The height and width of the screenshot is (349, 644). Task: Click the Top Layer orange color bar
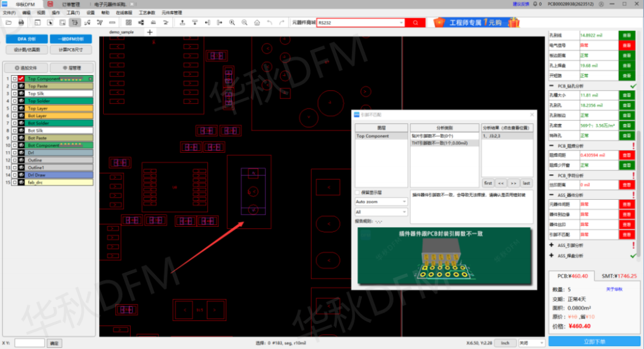(59, 108)
